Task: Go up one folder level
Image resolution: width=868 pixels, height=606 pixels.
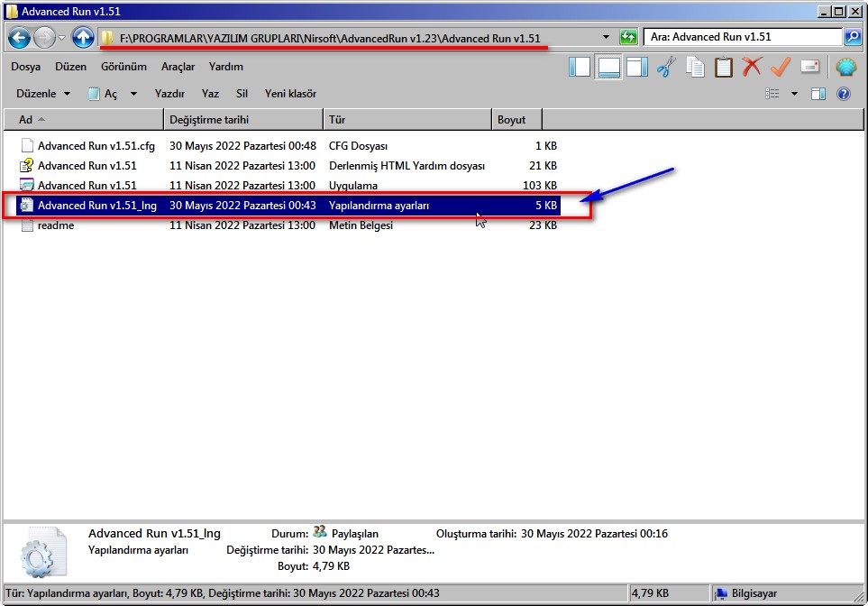Action: click(83, 38)
